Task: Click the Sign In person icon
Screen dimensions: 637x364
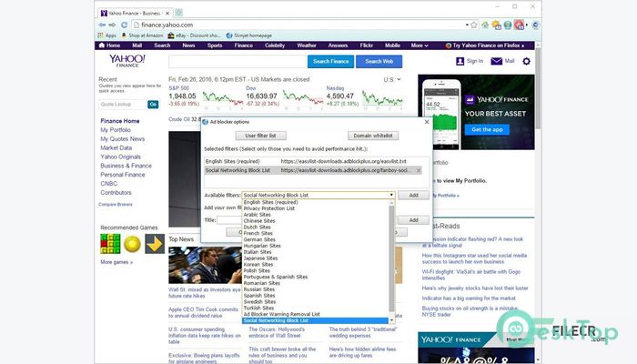Action: (x=460, y=61)
